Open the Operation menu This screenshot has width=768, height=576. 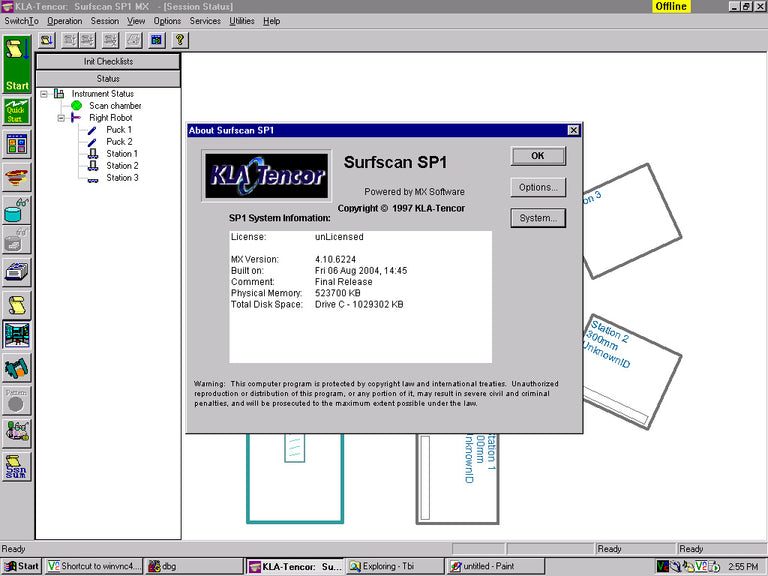(65, 21)
